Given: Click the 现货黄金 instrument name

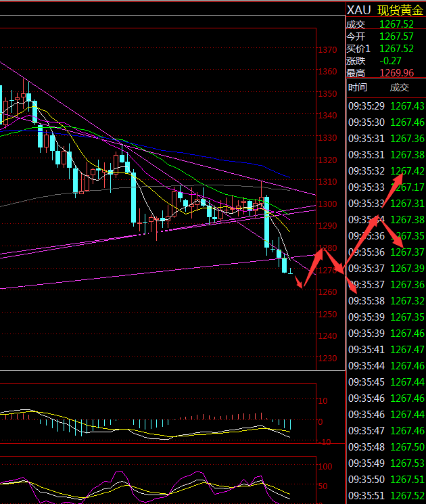Looking at the screenshot, I should pos(400,10).
